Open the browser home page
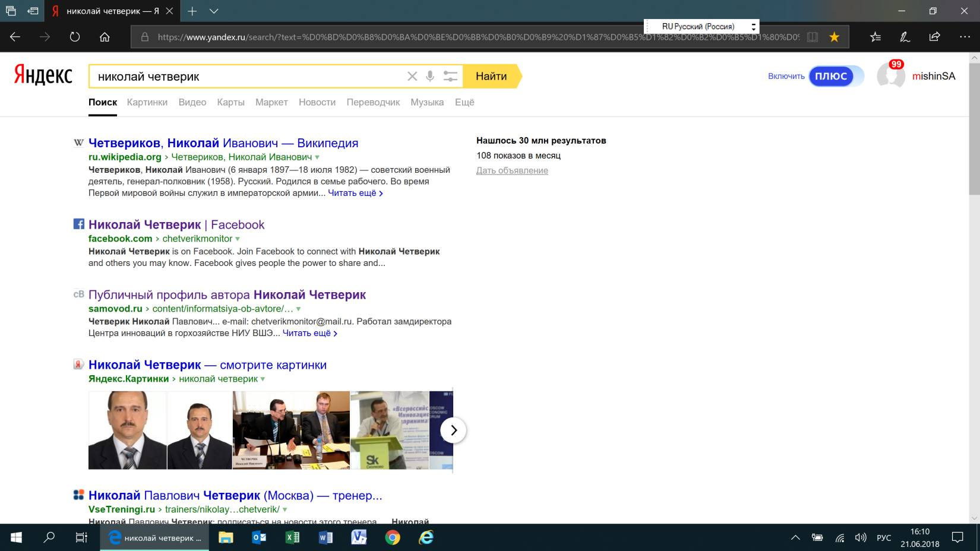 (105, 37)
